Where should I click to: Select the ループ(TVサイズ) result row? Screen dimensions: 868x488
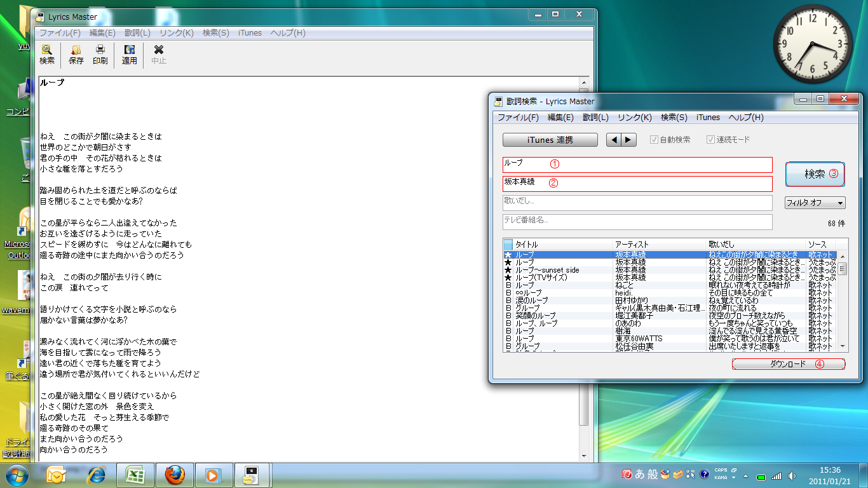tap(670, 278)
